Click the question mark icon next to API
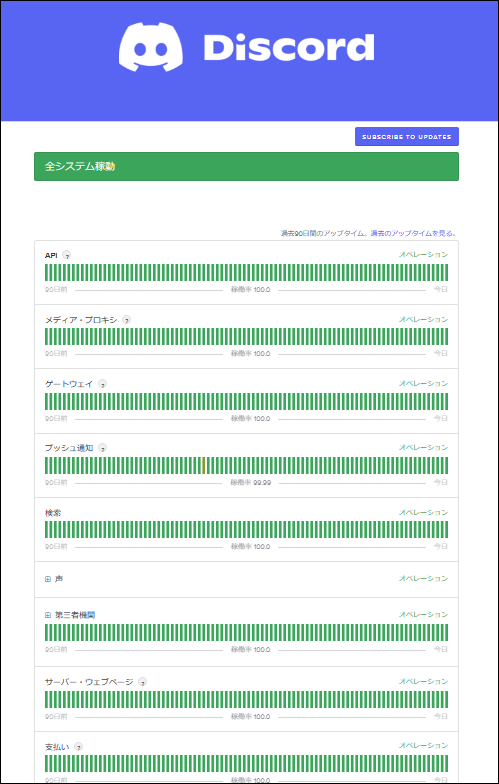The width and height of the screenshot is (499, 784). tap(66, 256)
